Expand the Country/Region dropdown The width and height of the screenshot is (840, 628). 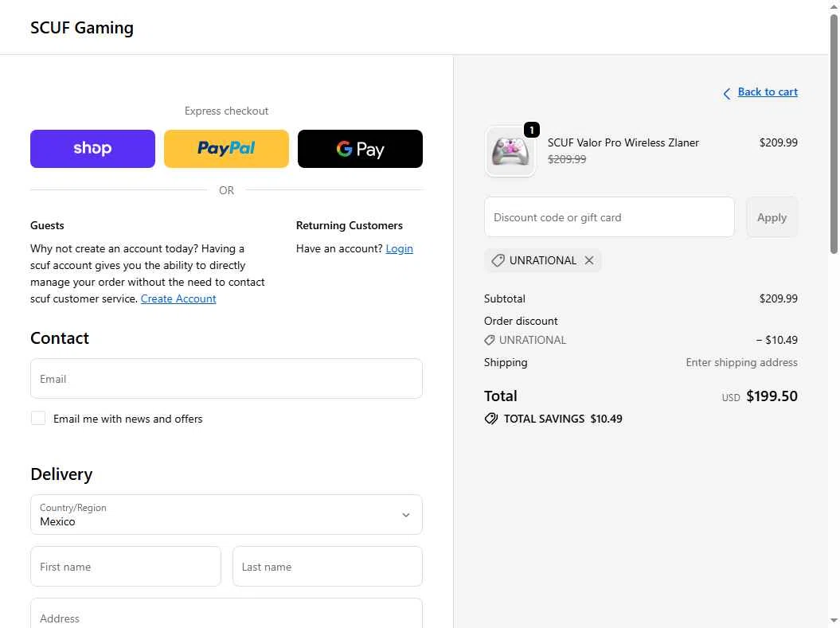226,515
